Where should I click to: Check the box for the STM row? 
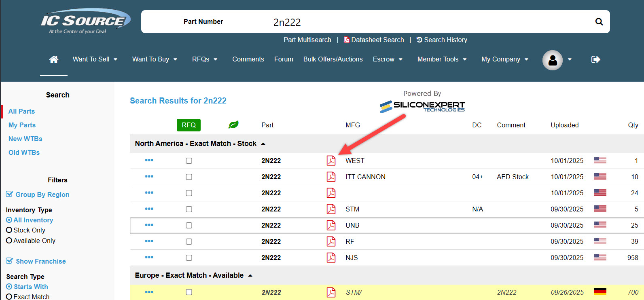click(x=189, y=209)
